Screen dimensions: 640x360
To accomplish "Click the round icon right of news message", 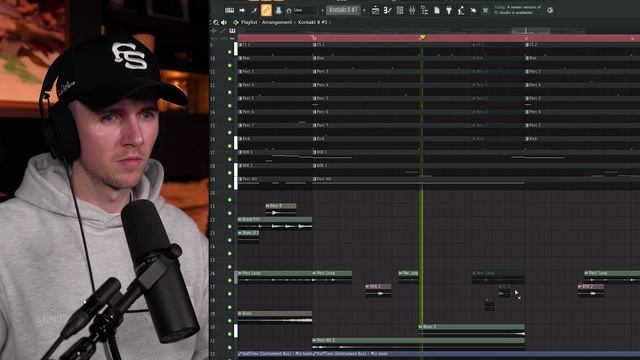I will 550,10.
